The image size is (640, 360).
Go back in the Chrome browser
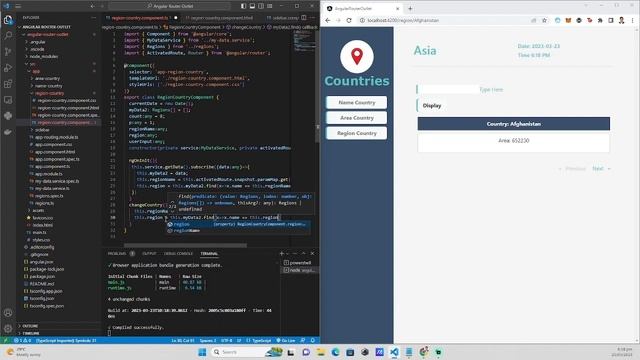328,20
